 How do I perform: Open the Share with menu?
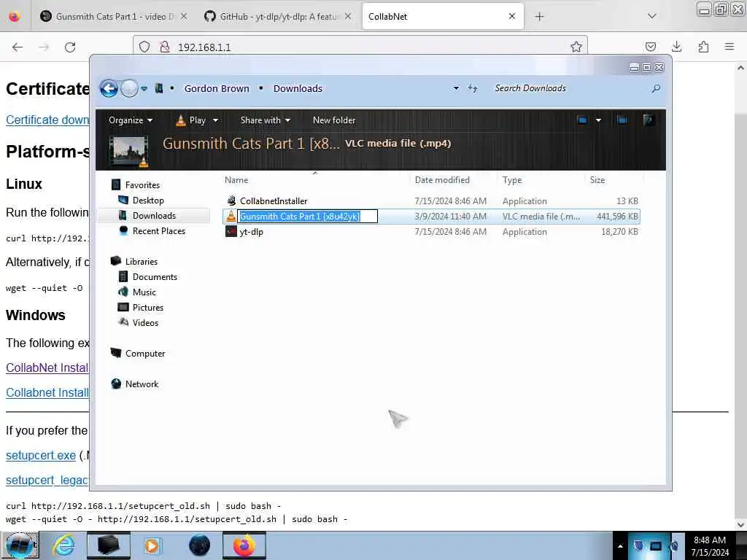tap(266, 120)
